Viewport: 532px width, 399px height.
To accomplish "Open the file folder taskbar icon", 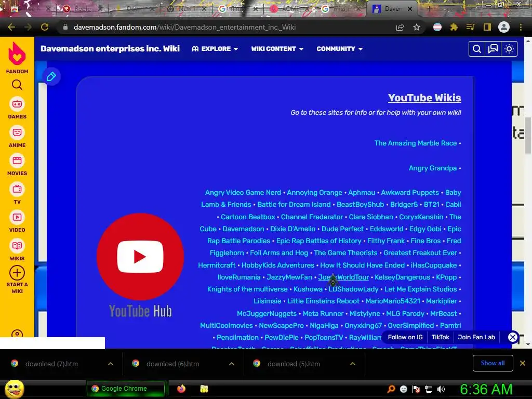I will [204, 389].
